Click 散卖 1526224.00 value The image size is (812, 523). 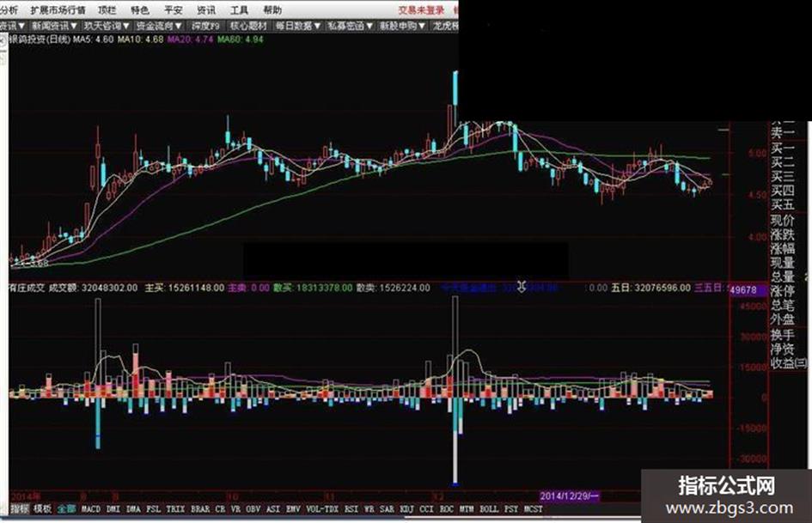pyautogui.click(x=394, y=288)
